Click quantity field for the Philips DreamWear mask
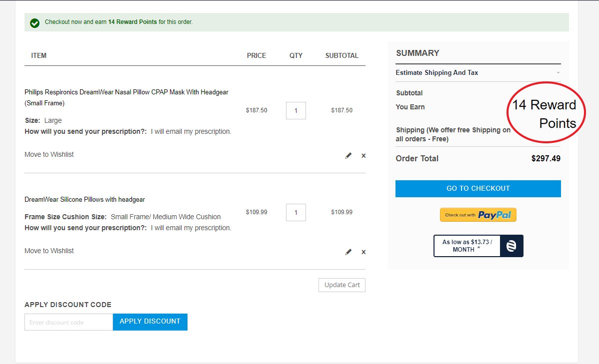The image size is (599, 364). coord(295,111)
